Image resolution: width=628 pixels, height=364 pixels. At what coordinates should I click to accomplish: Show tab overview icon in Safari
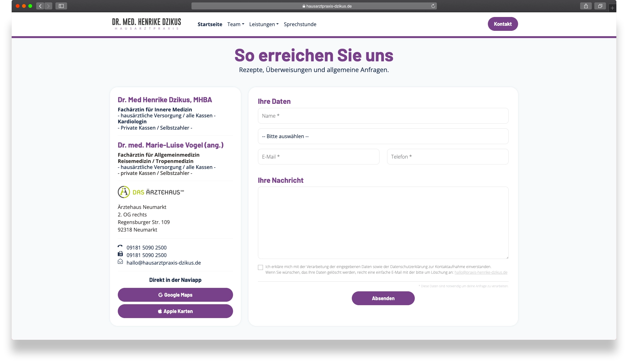click(x=600, y=6)
